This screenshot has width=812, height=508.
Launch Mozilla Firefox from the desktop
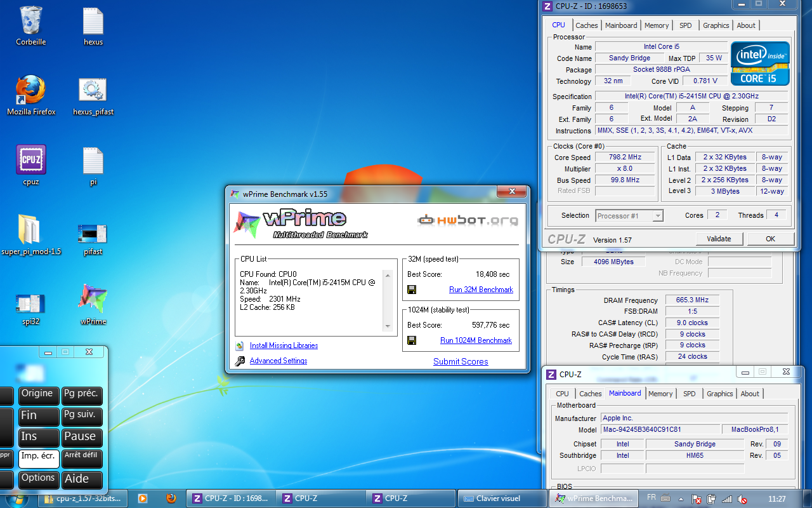click(x=31, y=96)
